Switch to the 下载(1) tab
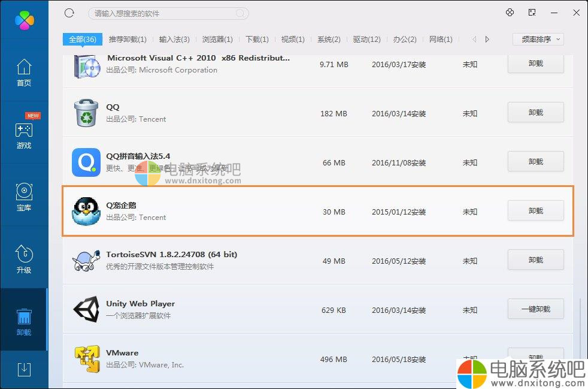The height and width of the screenshot is (389, 588). pos(257,40)
